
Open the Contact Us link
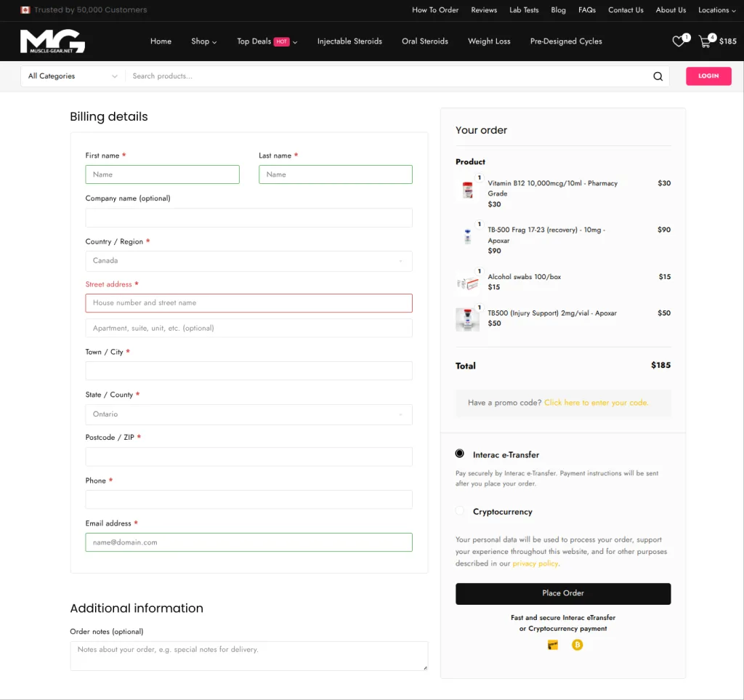point(626,10)
